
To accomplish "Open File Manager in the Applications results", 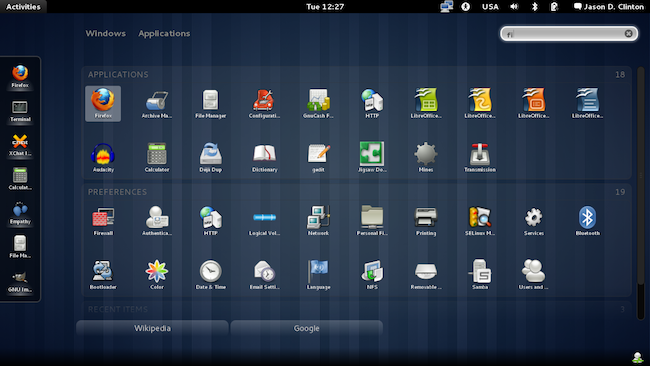I will click(x=211, y=104).
